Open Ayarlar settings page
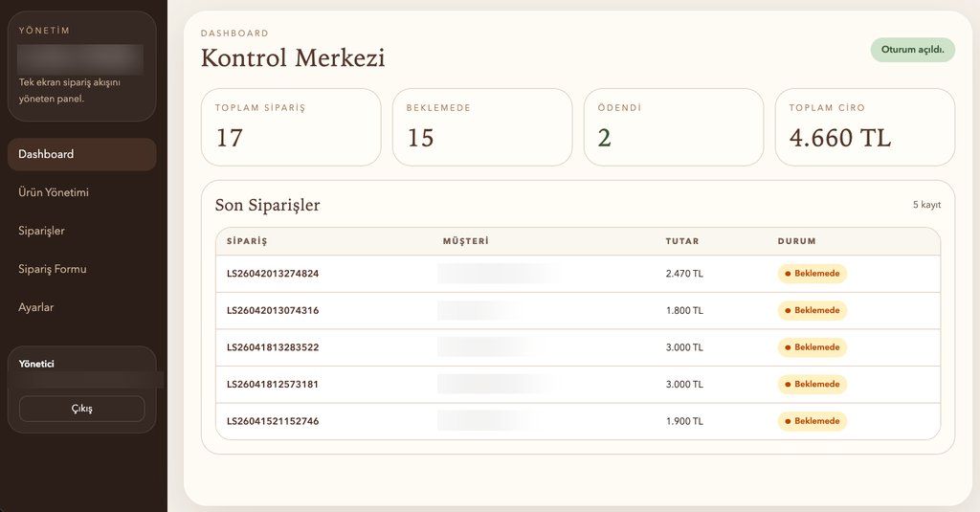The height and width of the screenshot is (512, 980). tap(36, 307)
